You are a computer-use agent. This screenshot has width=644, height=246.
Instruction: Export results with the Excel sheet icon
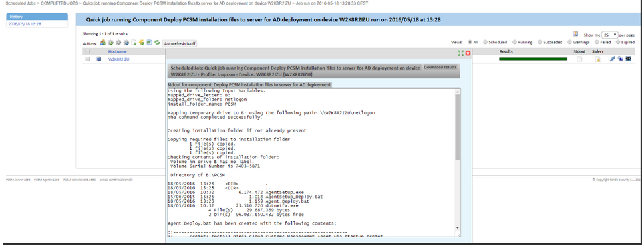pos(149,43)
